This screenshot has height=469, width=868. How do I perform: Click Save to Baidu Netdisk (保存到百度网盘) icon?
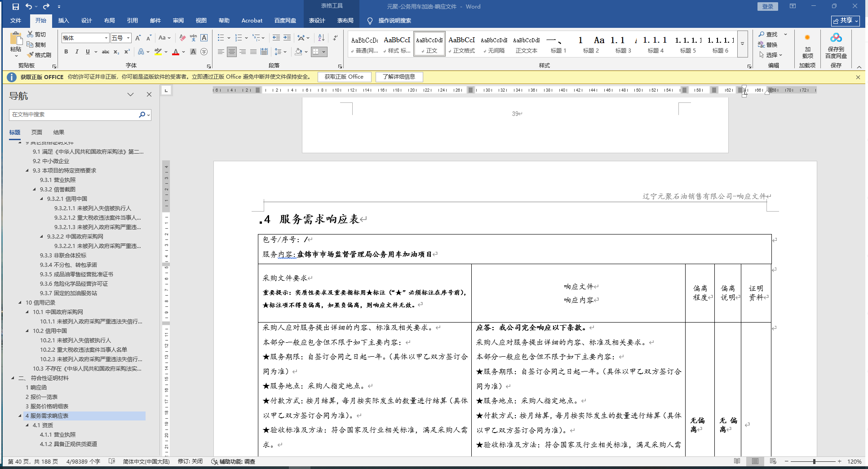pos(836,45)
